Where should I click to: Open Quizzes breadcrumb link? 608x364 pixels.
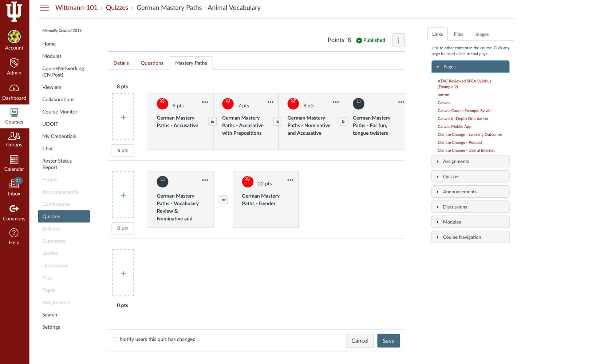click(x=117, y=8)
